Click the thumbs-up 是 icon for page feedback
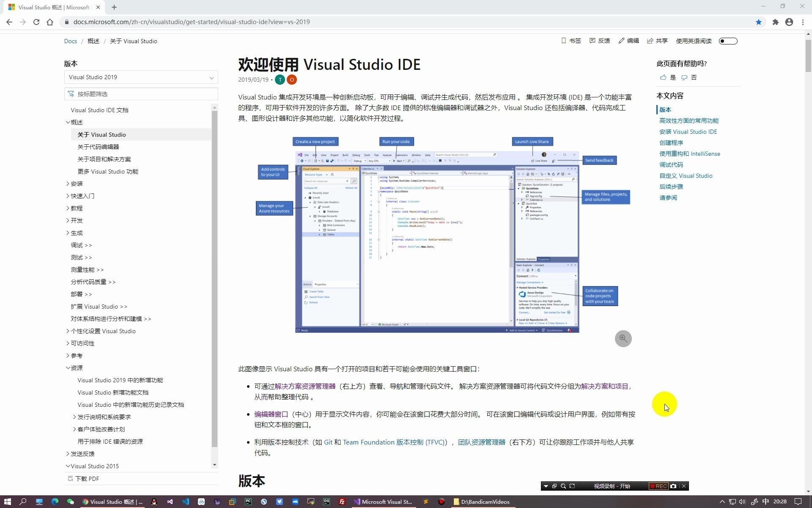Image resolution: width=812 pixels, height=508 pixels. (x=663, y=77)
